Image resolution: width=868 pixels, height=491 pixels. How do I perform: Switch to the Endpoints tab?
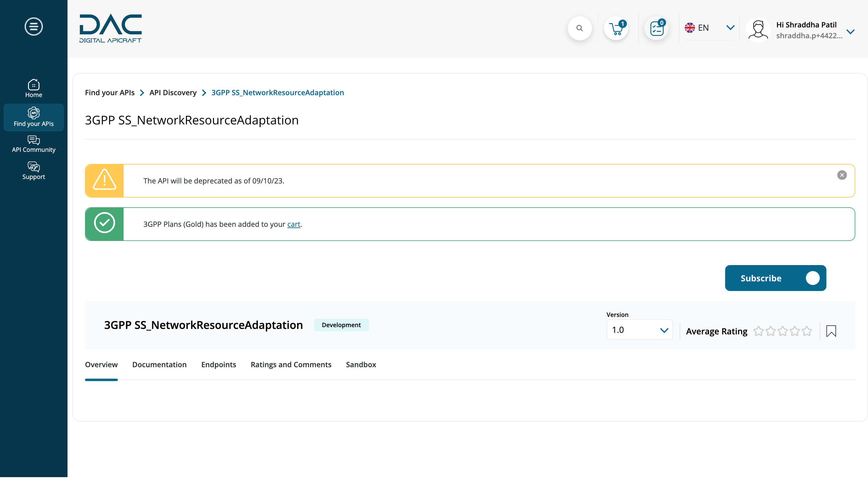(219, 364)
